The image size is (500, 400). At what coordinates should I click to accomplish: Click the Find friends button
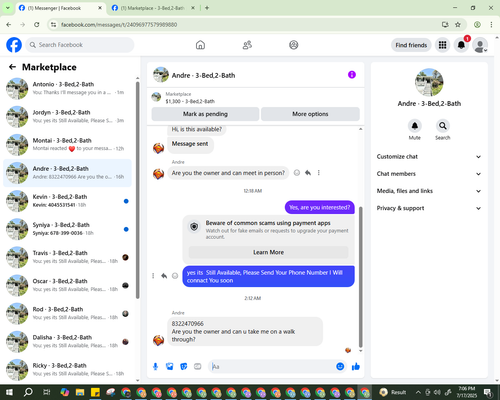pos(411,45)
